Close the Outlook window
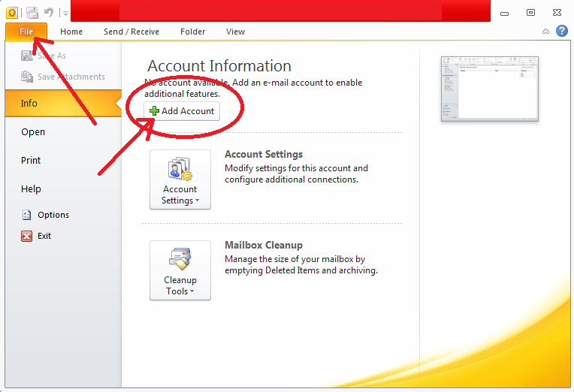 [x=557, y=13]
